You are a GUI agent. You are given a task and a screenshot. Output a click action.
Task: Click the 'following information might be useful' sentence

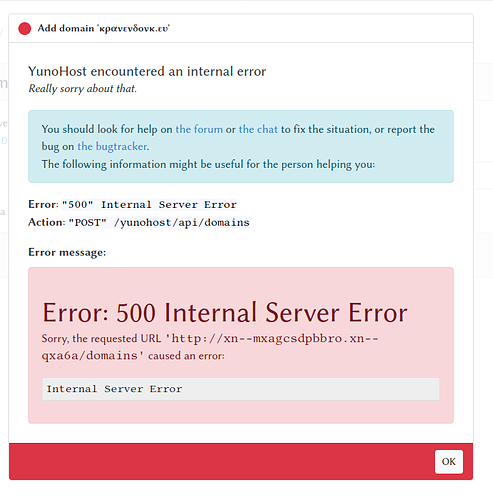208,164
